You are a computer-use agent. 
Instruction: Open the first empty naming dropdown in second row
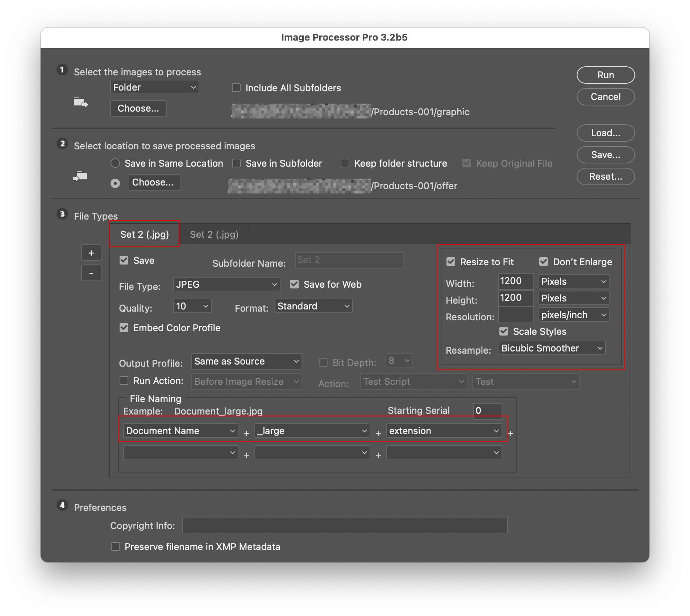coord(181,453)
